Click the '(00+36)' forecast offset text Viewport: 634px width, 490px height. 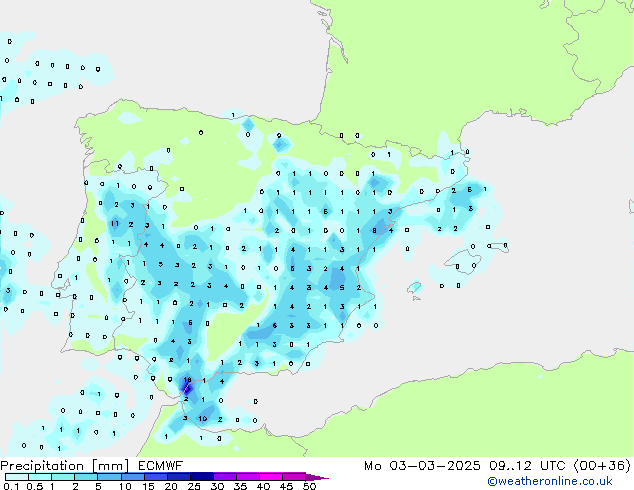tap(602, 466)
